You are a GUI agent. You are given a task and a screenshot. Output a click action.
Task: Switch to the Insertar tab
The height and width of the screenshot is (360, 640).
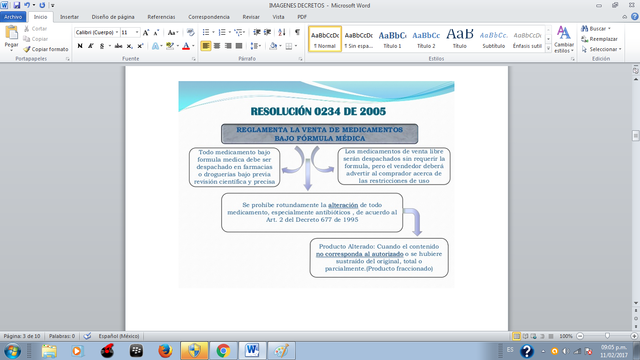point(69,17)
